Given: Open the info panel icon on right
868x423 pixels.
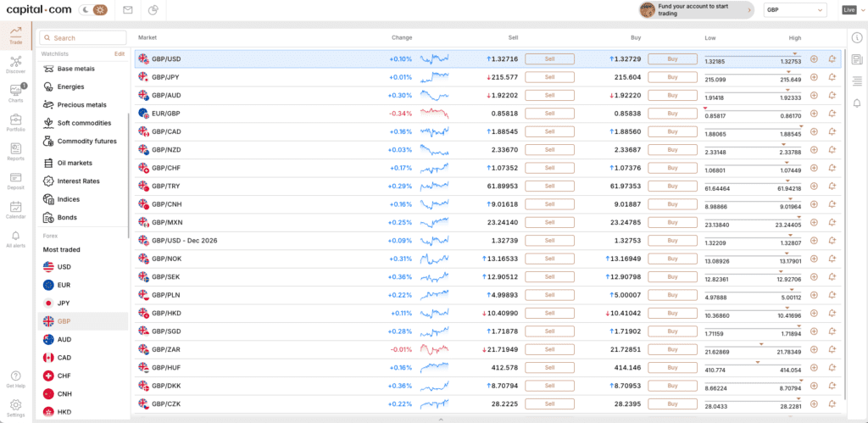Looking at the screenshot, I should coord(857,37).
